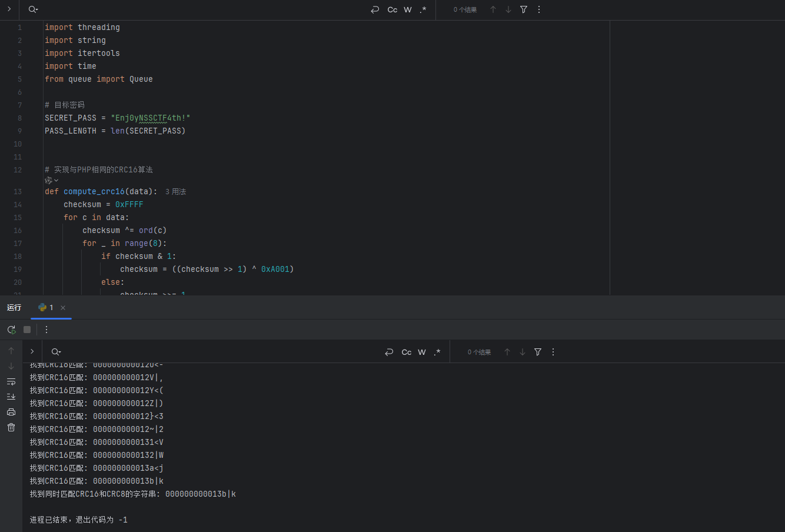Click 'import threading' on line 1
The image size is (785, 532).
82,27
